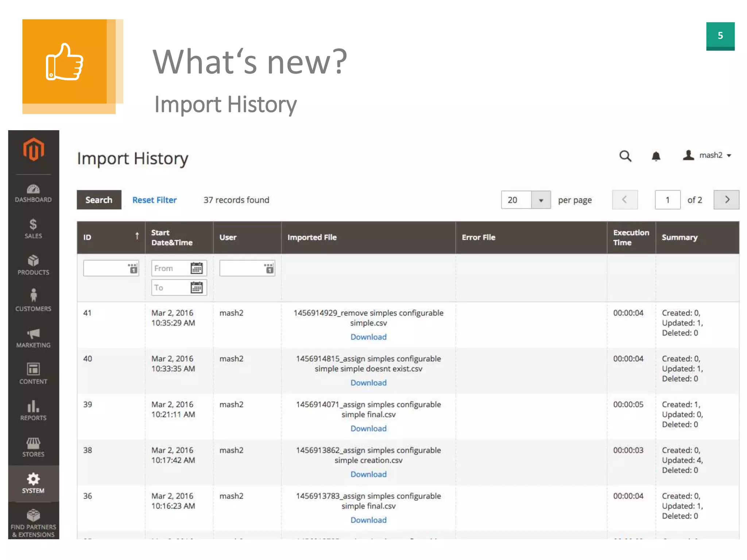
Task: Click the '37 records found' text
Action: [236, 200]
